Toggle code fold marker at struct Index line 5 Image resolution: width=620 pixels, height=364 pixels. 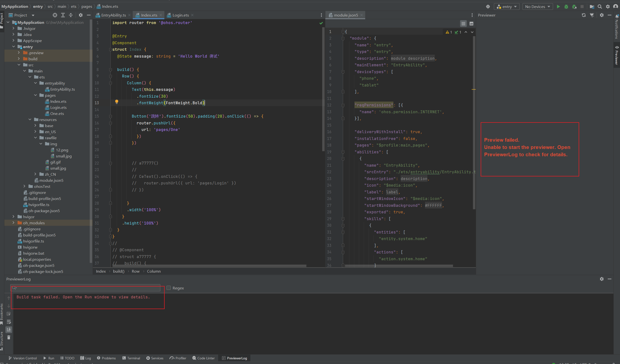click(x=110, y=50)
